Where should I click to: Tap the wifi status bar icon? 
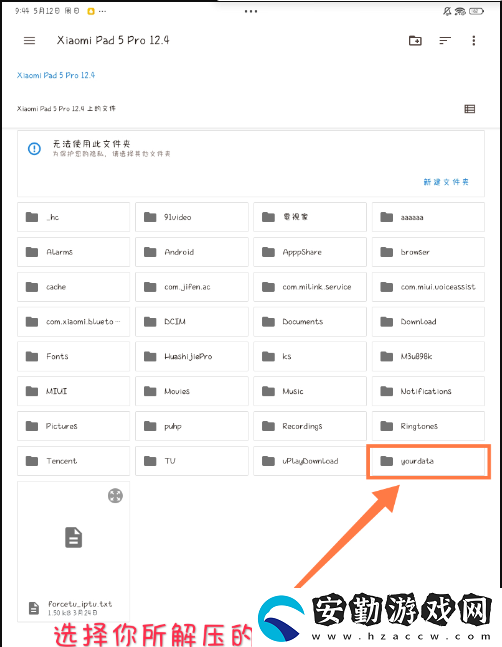[x=460, y=11]
